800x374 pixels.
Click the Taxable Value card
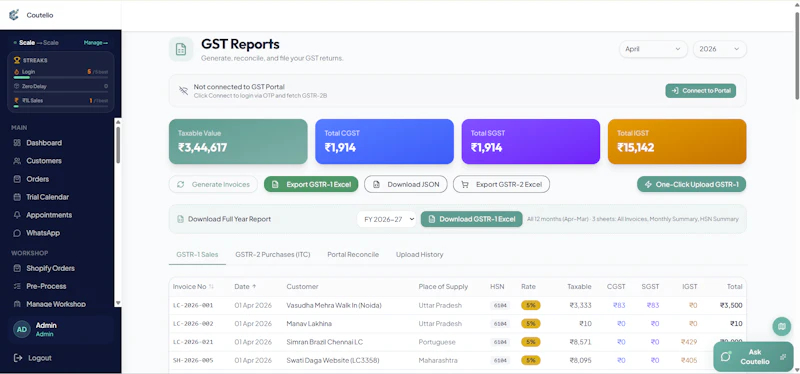coord(238,141)
